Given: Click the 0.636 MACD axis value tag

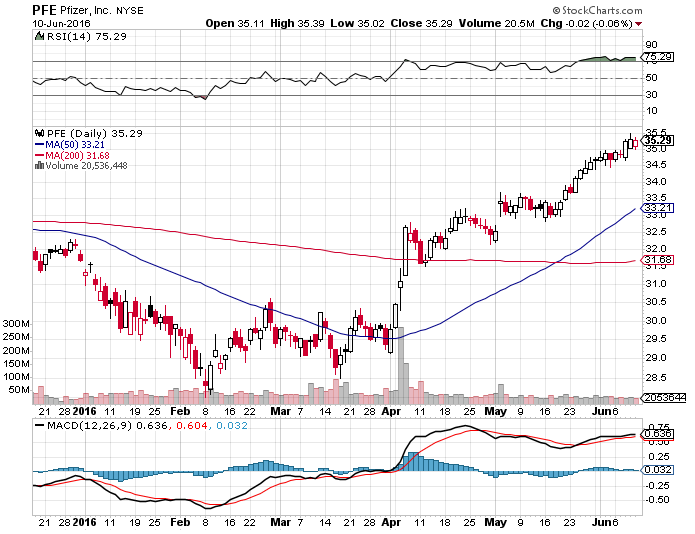Looking at the screenshot, I should pyautogui.click(x=658, y=433).
